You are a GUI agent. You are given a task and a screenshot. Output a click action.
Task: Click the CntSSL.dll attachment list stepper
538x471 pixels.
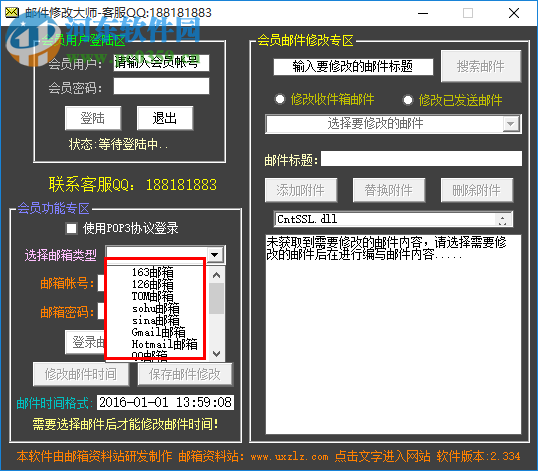503,220
